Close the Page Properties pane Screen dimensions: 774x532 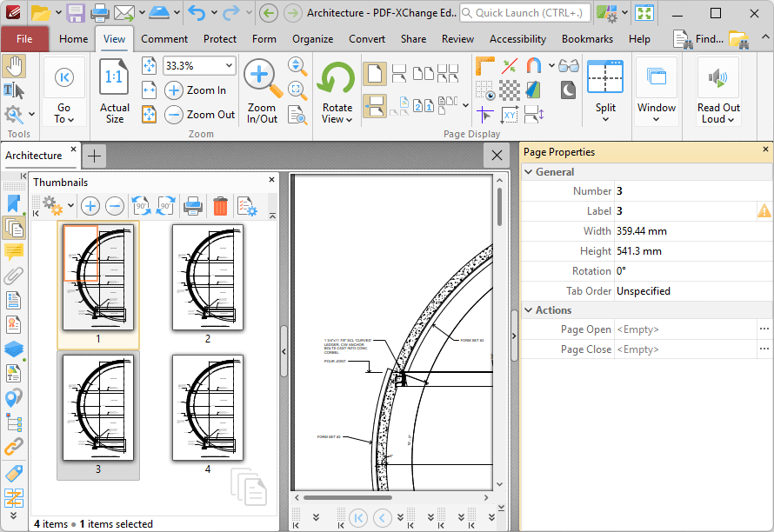[765, 149]
